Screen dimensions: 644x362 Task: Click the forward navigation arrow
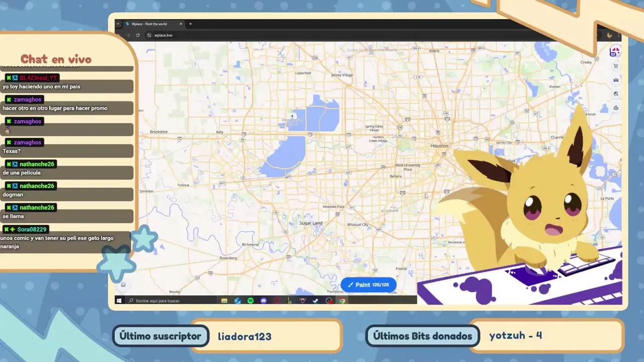click(128, 35)
